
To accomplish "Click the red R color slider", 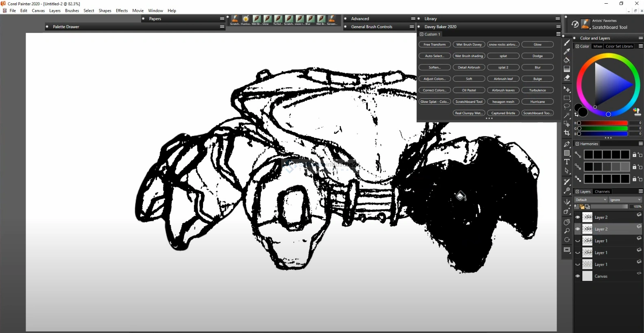I will [603, 123].
